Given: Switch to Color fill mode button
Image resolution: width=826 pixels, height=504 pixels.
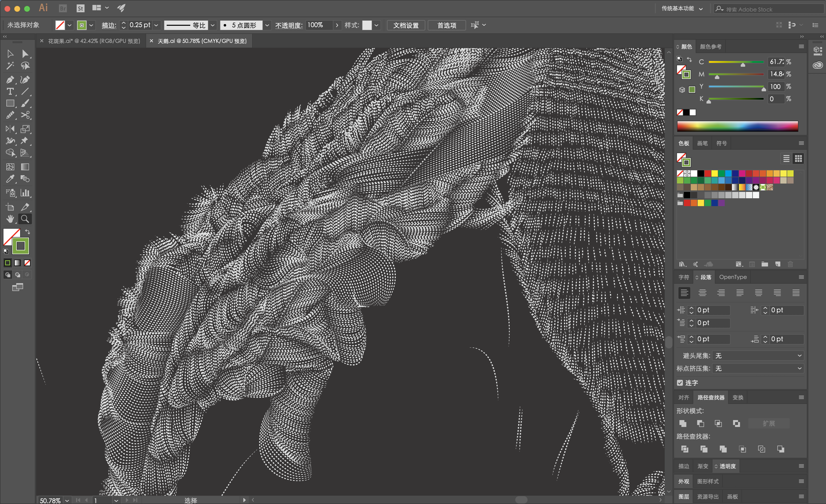Looking at the screenshot, I should pyautogui.click(x=8, y=263).
